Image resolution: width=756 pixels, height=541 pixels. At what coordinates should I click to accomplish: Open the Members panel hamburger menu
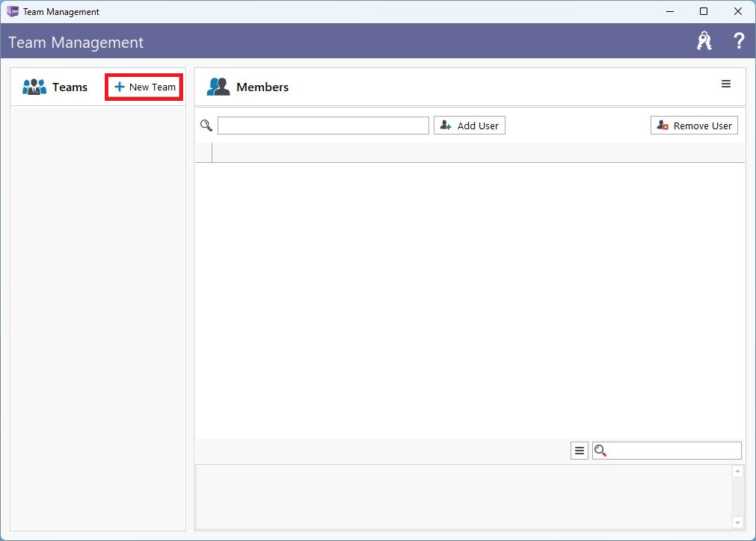(725, 84)
